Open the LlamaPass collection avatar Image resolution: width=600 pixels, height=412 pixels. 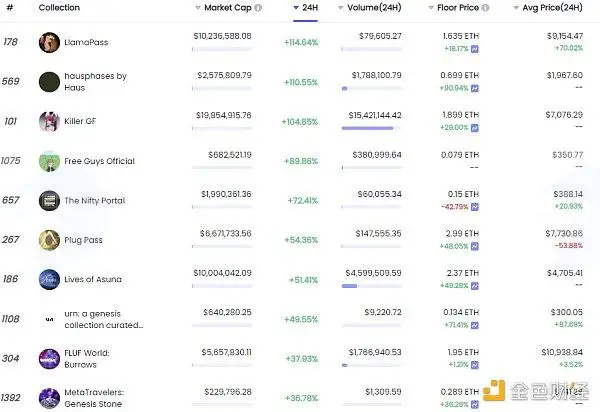point(49,42)
